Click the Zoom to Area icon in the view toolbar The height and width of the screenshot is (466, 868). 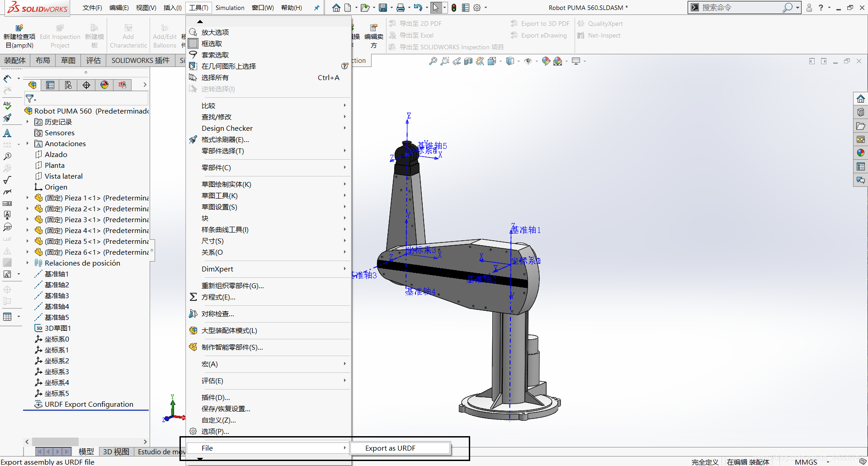point(445,61)
